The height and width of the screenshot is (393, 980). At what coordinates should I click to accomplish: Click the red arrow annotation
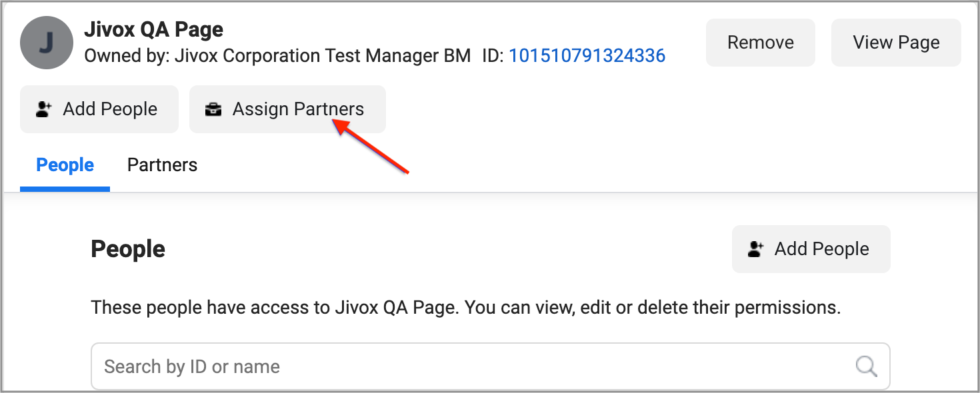(373, 147)
